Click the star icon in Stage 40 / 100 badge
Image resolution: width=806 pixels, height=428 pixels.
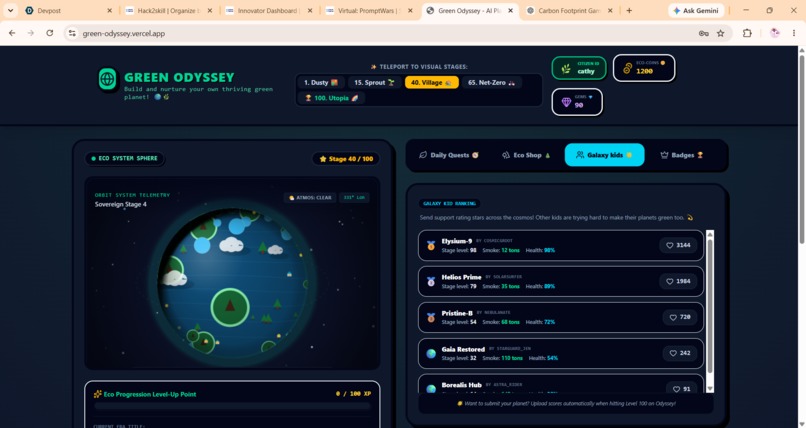click(x=323, y=159)
